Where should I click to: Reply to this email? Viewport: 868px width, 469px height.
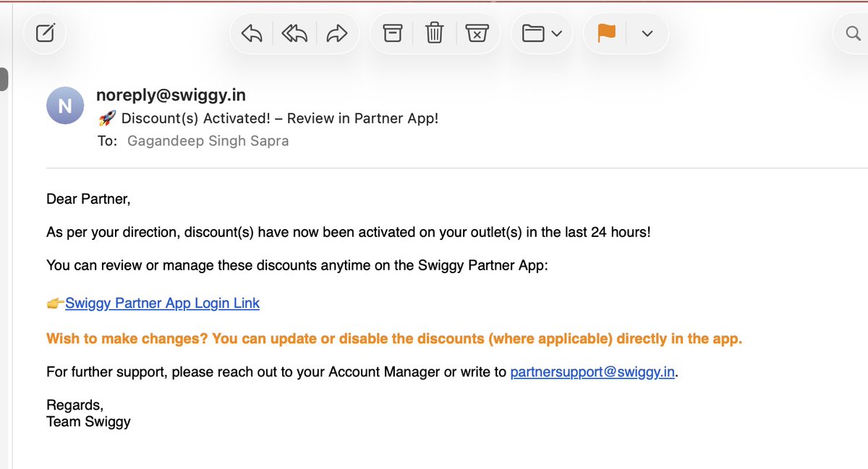[251, 33]
